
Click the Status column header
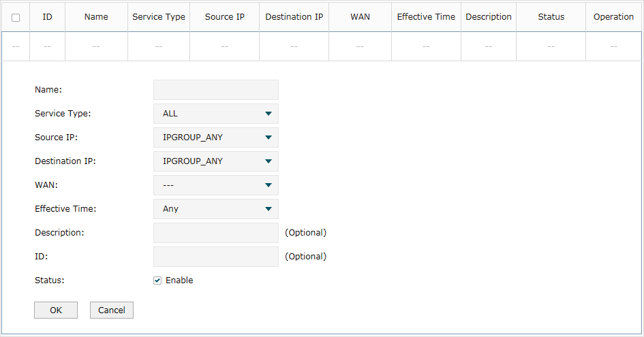pyautogui.click(x=551, y=17)
